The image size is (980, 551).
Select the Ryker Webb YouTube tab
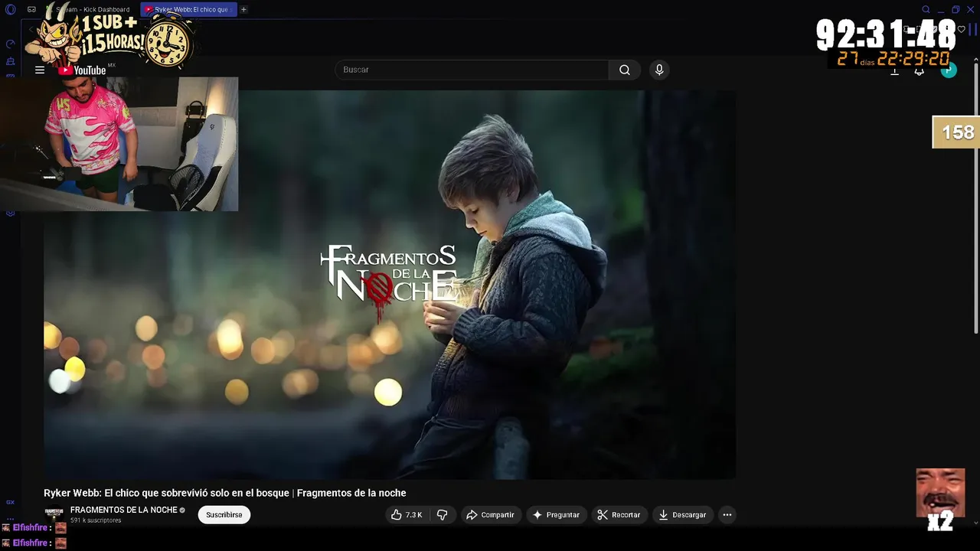(189, 9)
